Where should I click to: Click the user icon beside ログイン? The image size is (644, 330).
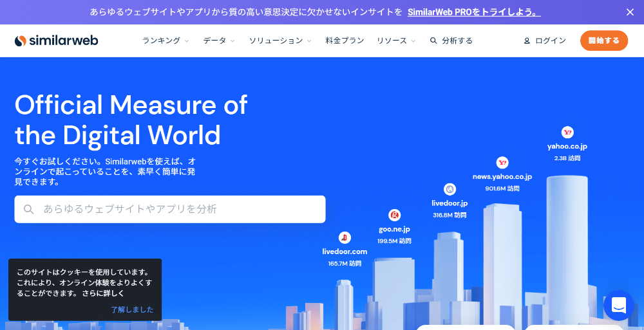click(527, 41)
